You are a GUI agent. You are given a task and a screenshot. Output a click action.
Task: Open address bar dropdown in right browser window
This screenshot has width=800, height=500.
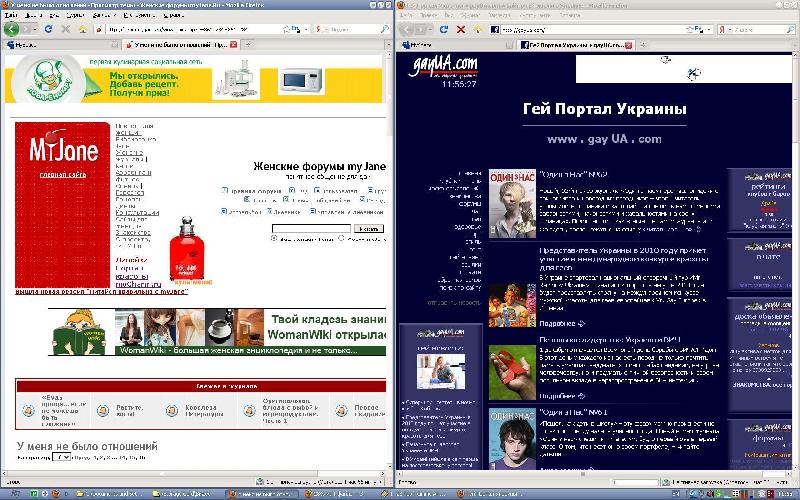coord(709,30)
